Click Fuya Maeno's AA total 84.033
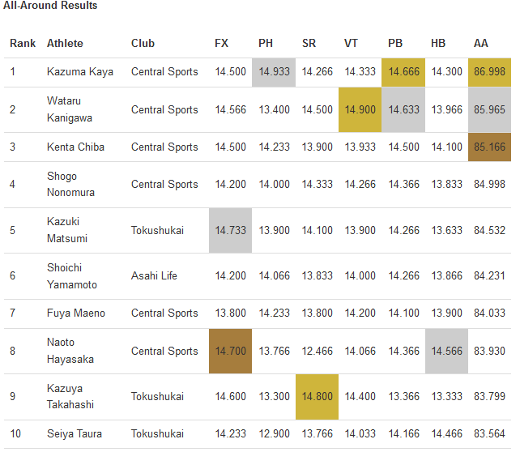520x452 pixels. pyautogui.click(x=489, y=313)
